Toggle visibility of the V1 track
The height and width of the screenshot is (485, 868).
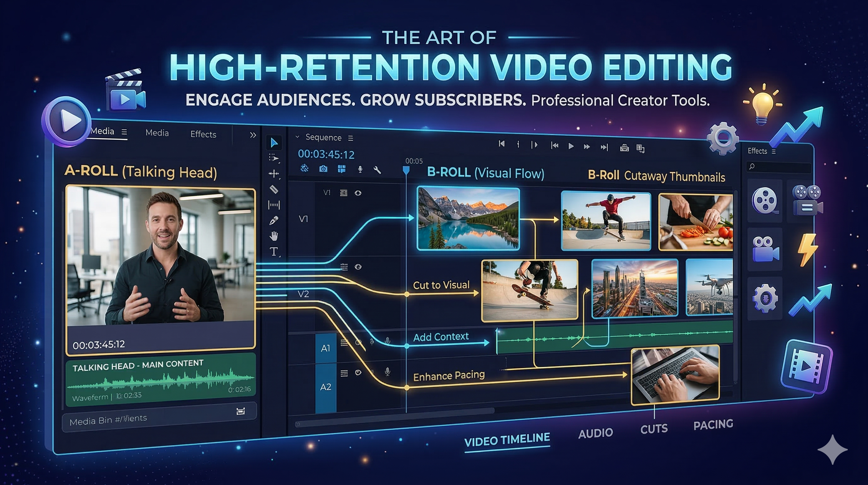(x=358, y=193)
